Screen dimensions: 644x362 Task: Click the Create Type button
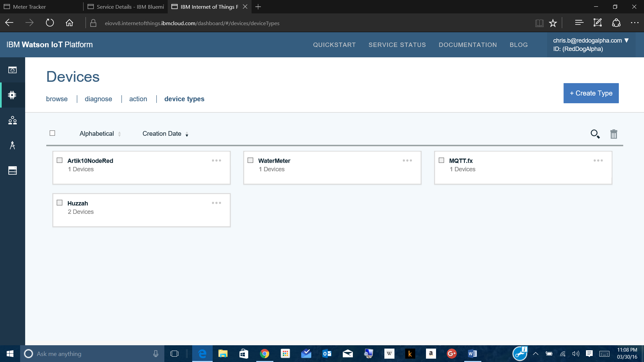pyautogui.click(x=591, y=93)
